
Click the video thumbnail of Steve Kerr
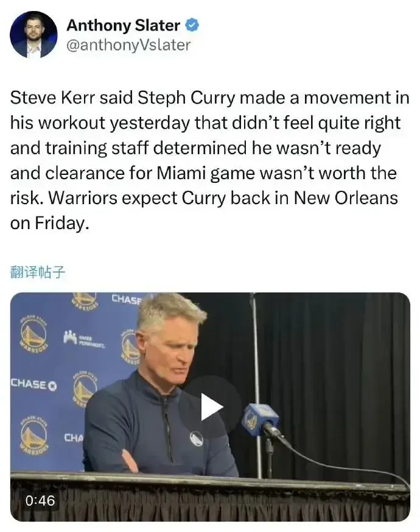tap(210, 406)
